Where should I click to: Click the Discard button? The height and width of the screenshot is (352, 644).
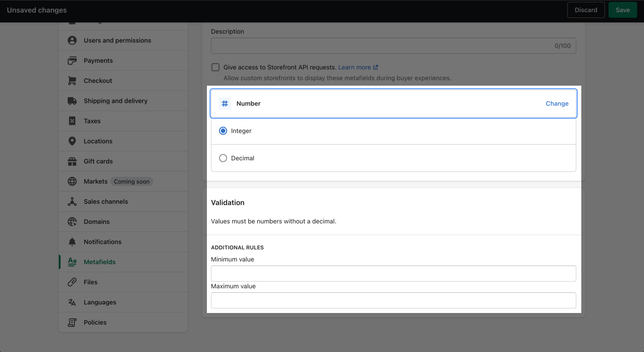pyautogui.click(x=586, y=10)
